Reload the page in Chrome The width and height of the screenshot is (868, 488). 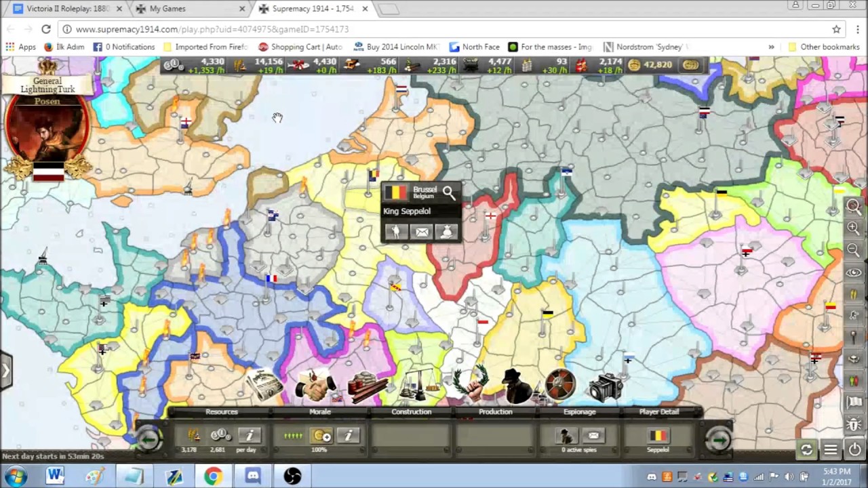click(46, 29)
